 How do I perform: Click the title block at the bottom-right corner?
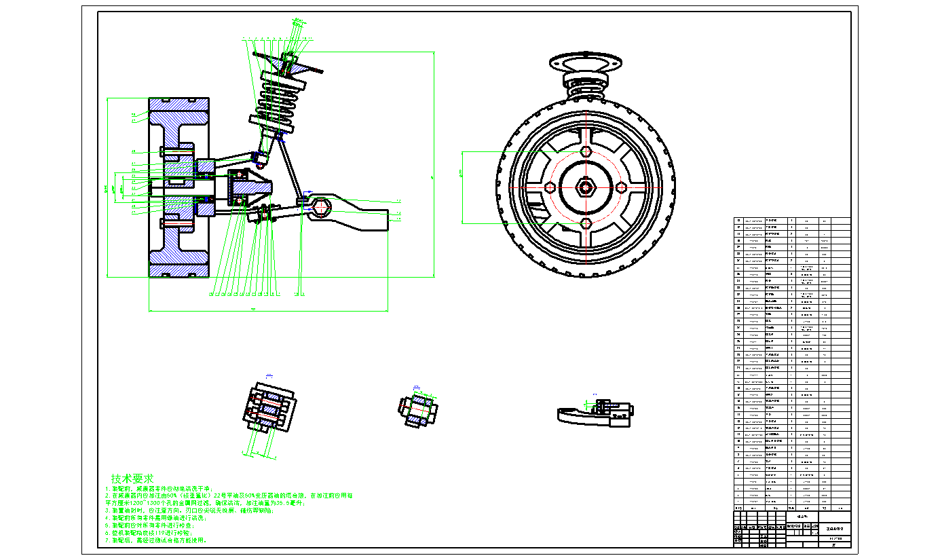791,529
